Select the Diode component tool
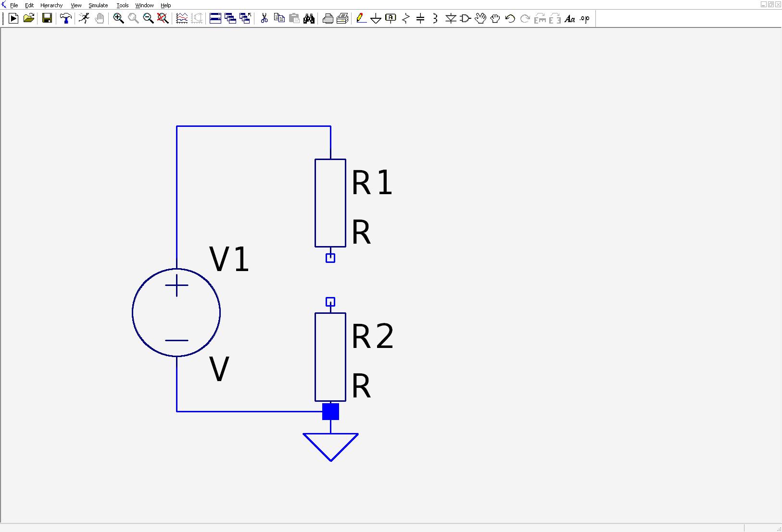Image resolution: width=782 pixels, height=532 pixels. pyautogui.click(x=451, y=19)
